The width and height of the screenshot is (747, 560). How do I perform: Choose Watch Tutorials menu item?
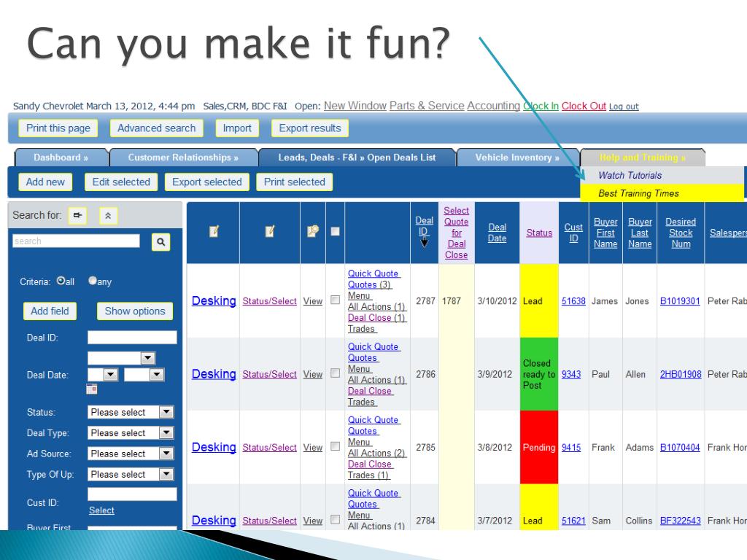[630, 175]
